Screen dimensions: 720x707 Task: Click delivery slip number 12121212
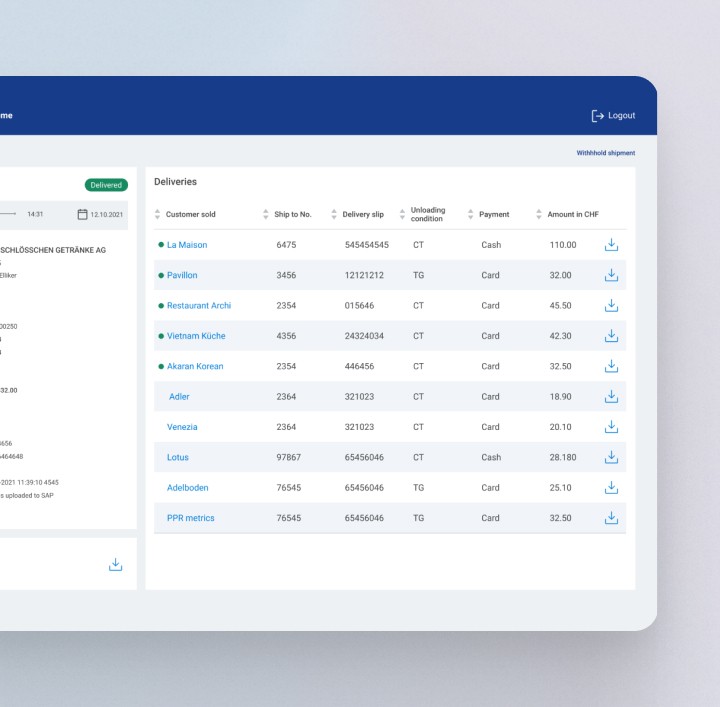364,275
